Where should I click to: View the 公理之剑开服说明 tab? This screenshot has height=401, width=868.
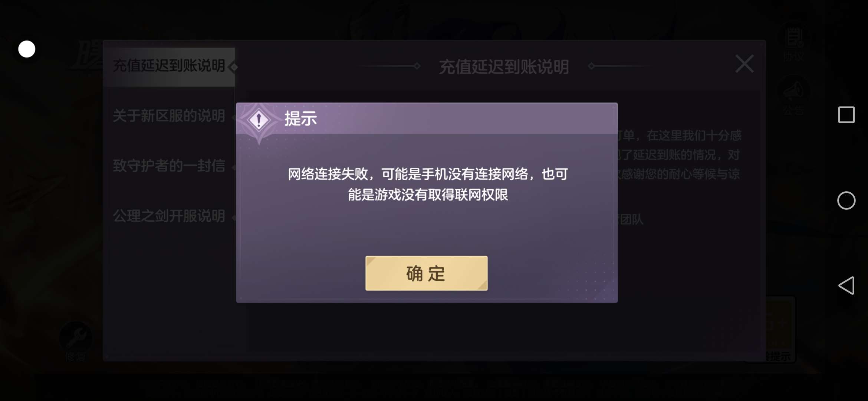pyautogui.click(x=169, y=216)
